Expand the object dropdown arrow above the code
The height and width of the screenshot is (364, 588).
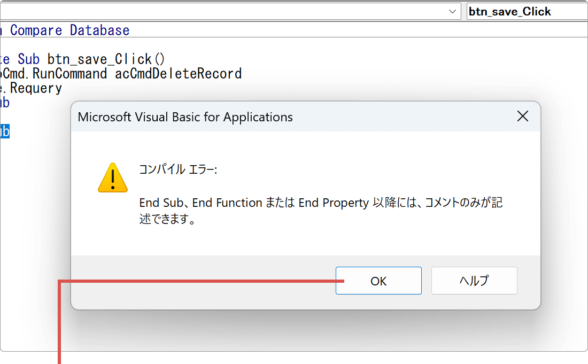pos(453,11)
